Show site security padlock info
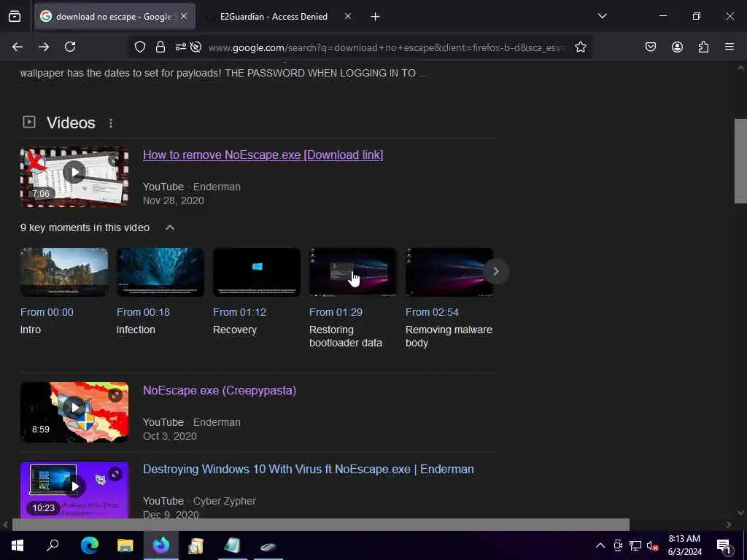The height and width of the screenshot is (560, 747). point(160,47)
